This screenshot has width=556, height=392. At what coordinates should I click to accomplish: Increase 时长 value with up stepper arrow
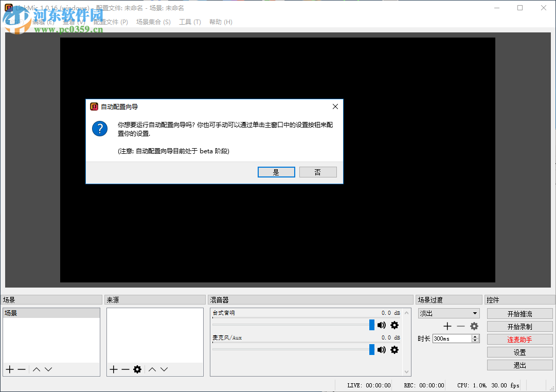[x=476, y=336]
